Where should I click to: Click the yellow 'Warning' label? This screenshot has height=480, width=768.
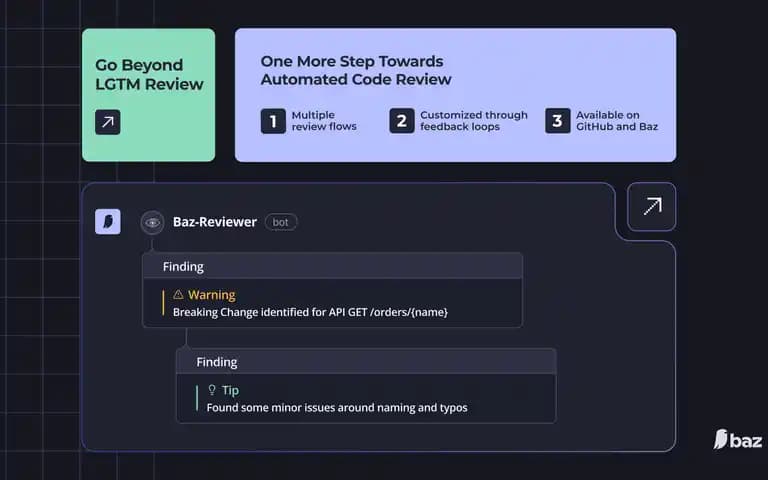pyautogui.click(x=212, y=295)
